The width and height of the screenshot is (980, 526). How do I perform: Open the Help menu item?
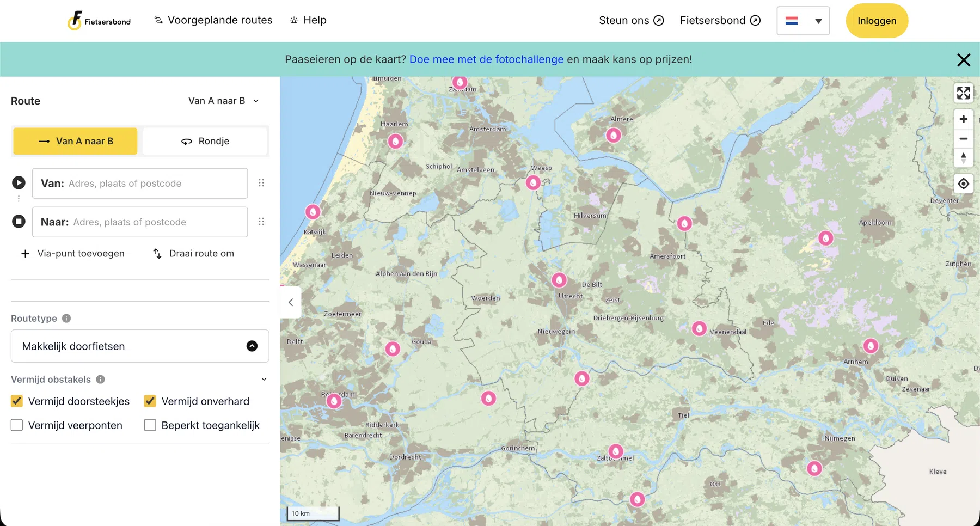pyautogui.click(x=308, y=20)
